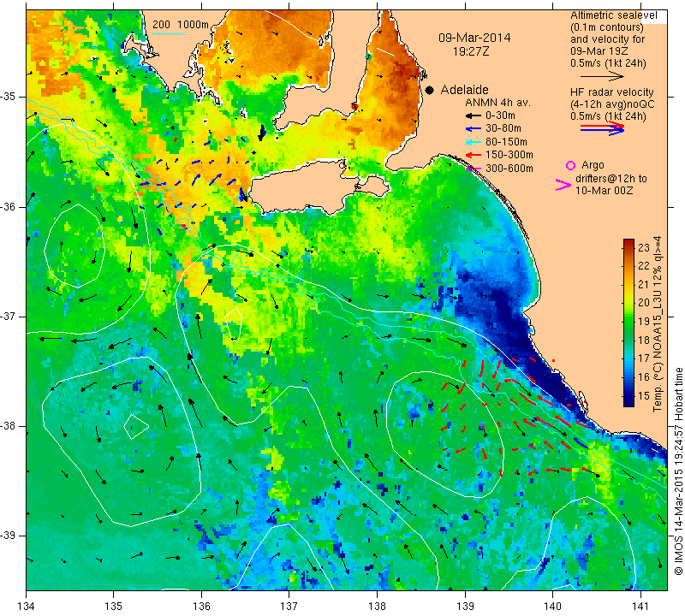Click the green 19 degree colorbar section
The image size is (685, 616).
[x=628, y=322]
